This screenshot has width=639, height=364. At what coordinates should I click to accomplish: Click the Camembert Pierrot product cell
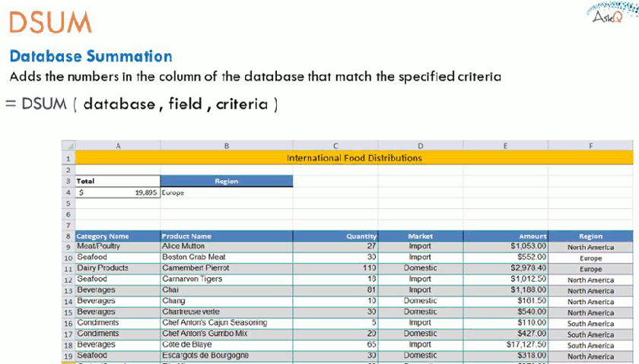pyautogui.click(x=226, y=268)
